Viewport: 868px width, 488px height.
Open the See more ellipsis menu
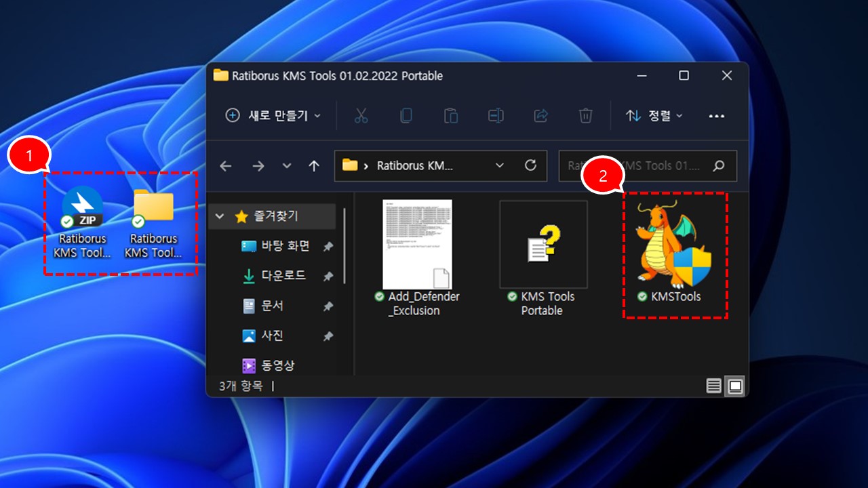717,116
